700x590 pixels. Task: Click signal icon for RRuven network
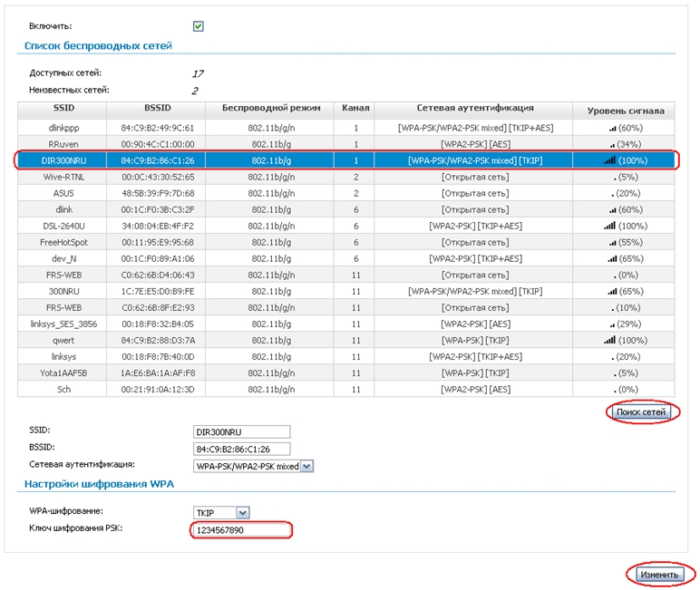tap(613, 144)
